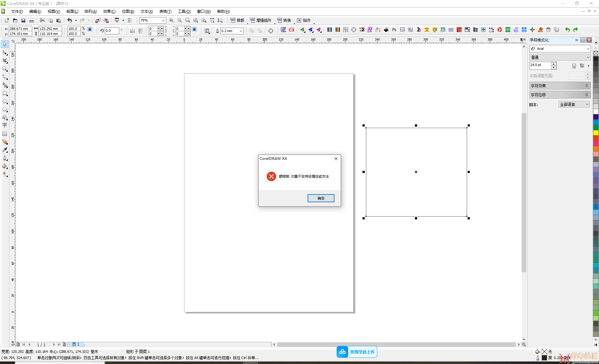Click the Mirror horizontally button
The width and height of the screenshot is (599, 364).
coord(132,31)
